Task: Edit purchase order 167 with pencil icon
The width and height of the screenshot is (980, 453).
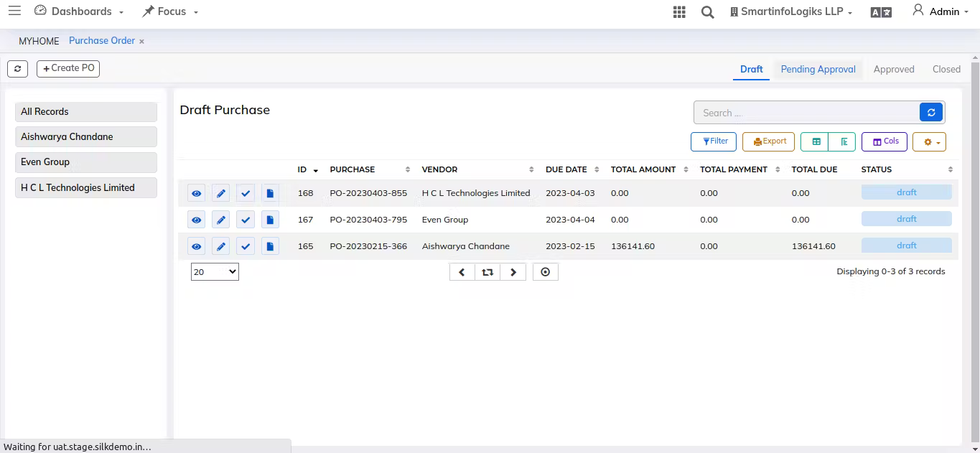Action: (x=221, y=220)
